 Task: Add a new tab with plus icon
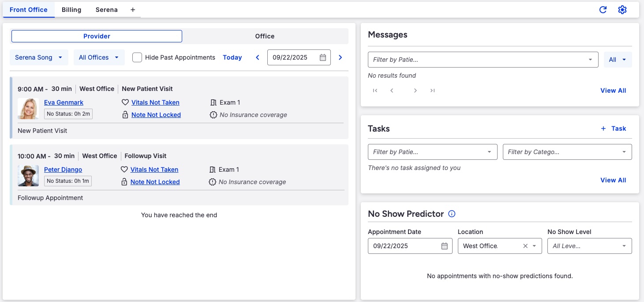click(x=133, y=10)
